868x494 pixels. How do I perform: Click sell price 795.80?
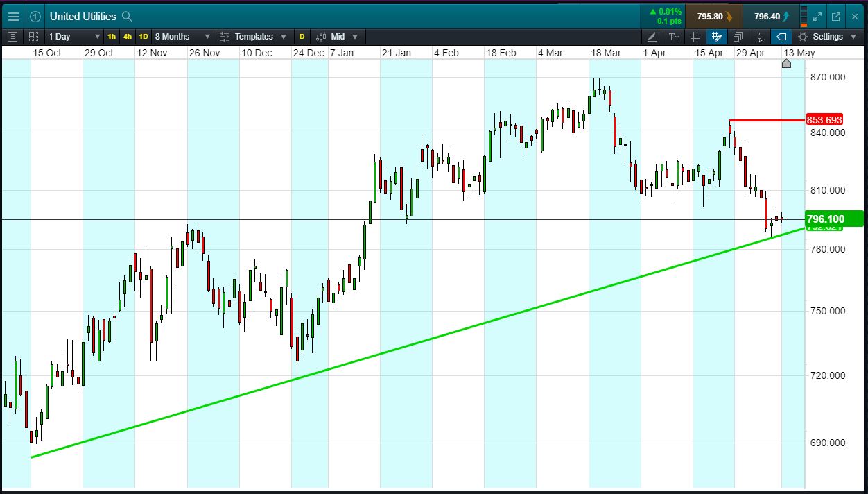pos(714,17)
